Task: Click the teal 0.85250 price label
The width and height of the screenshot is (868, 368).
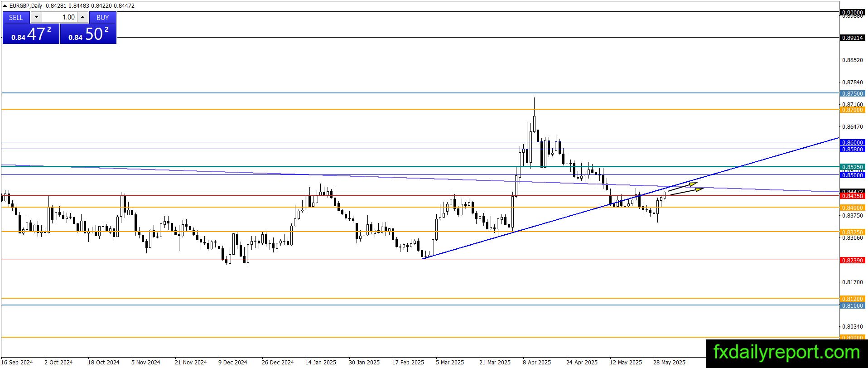Action: click(852, 167)
